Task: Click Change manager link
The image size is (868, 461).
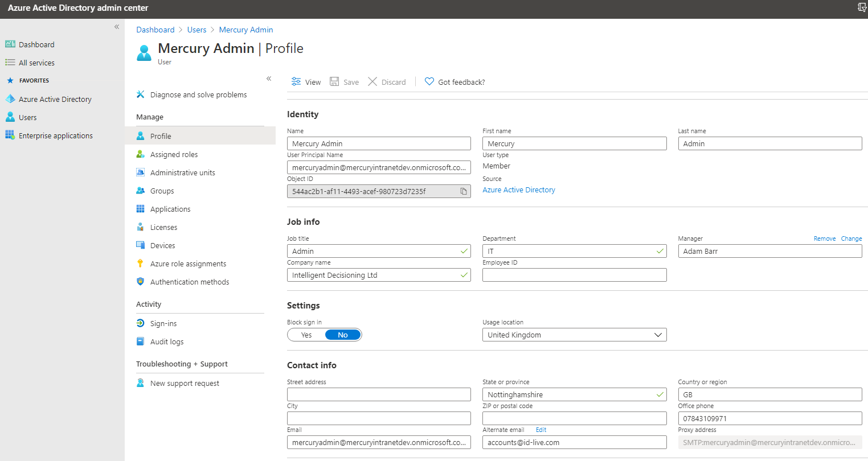Action: 851,238
